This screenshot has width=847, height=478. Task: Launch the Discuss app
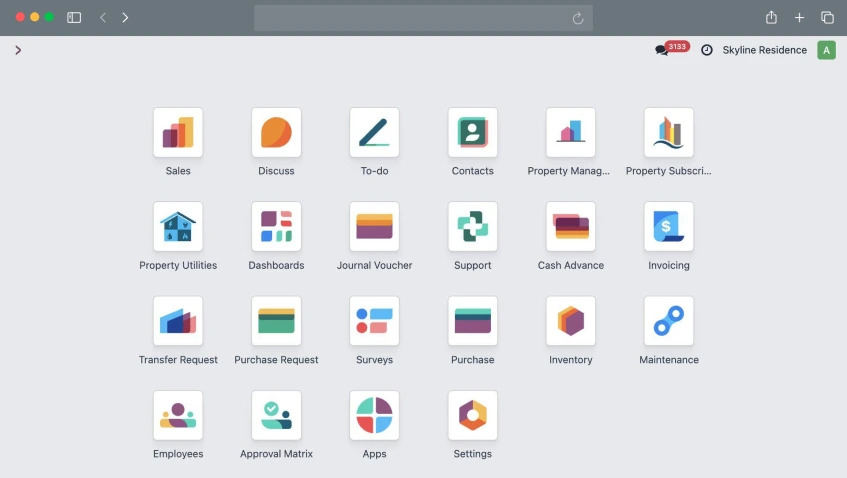coord(276,133)
